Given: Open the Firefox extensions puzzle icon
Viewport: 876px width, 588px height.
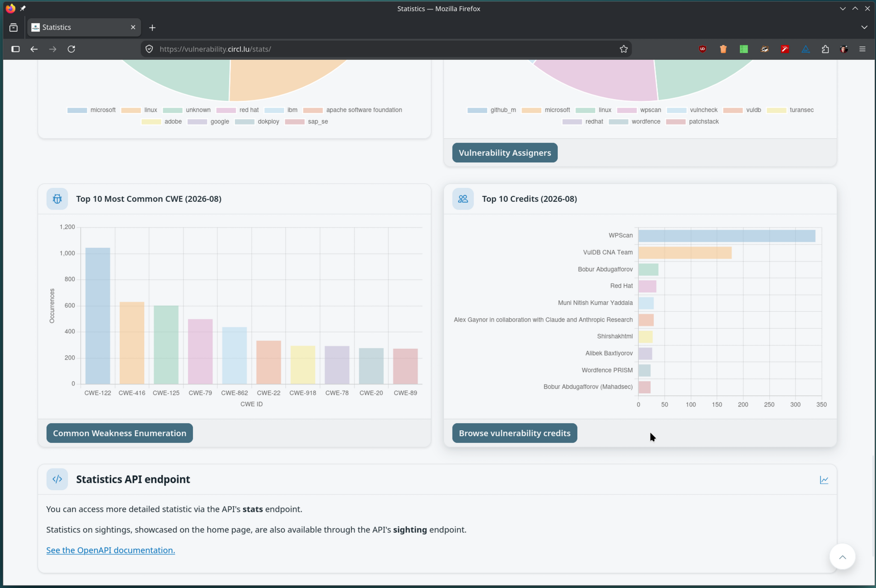Looking at the screenshot, I should tap(825, 49).
